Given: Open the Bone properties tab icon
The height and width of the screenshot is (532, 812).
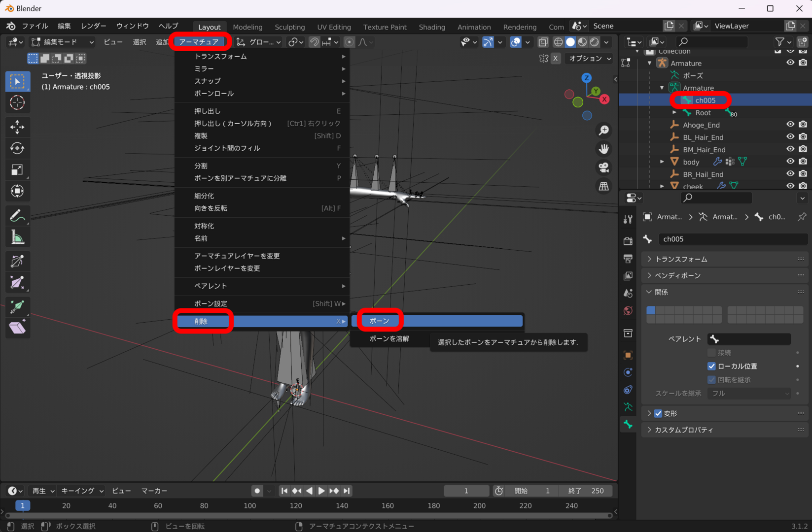Looking at the screenshot, I should click(628, 424).
